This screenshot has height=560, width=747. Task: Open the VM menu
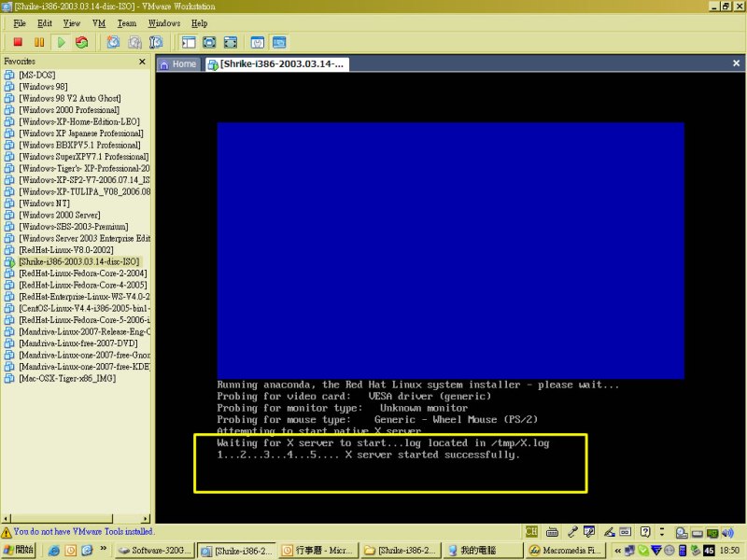(99, 23)
